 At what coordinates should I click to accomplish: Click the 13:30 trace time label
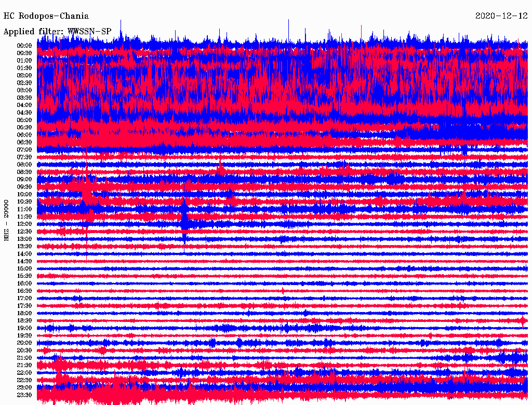pos(24,246)
